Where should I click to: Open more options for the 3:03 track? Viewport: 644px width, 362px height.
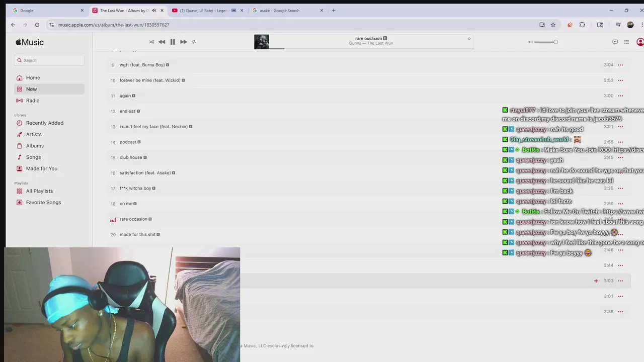pos(620,281)
